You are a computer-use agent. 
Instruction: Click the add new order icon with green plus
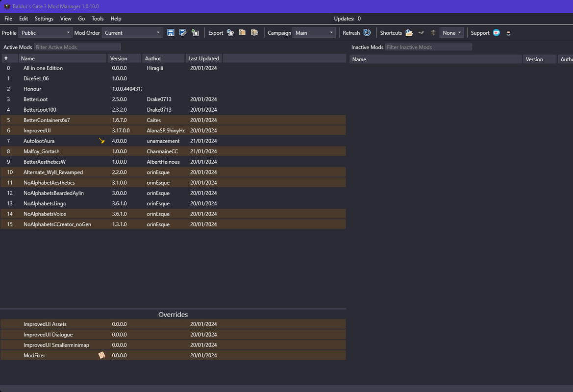point(195,33)
